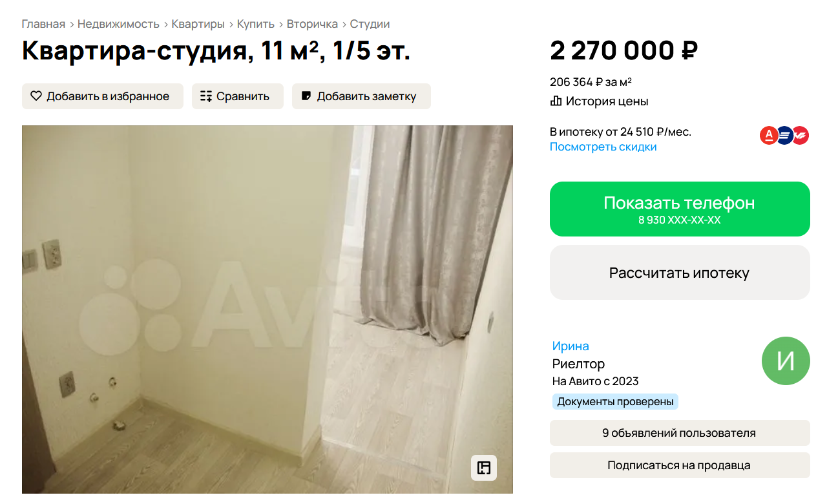This screenshot has height=504, width=838.
Task: Click the green seller avatar with И
Action: pyautogui.click(x=786, y=361)
